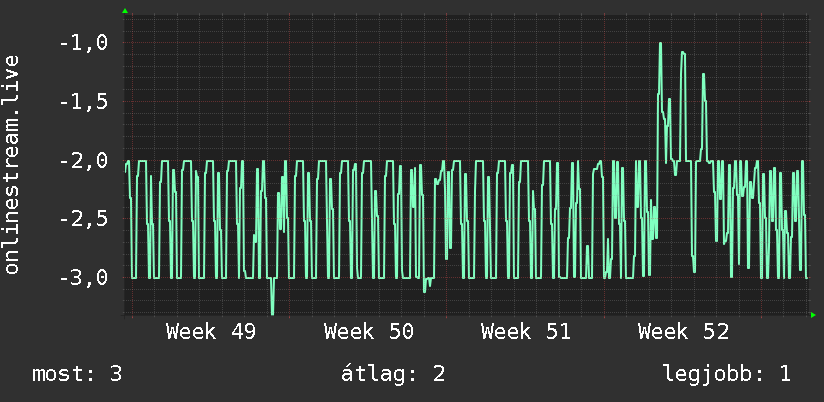Click the green arrow atop the y-axis
This screenshot has height=402, width=824.
[125, 11]
